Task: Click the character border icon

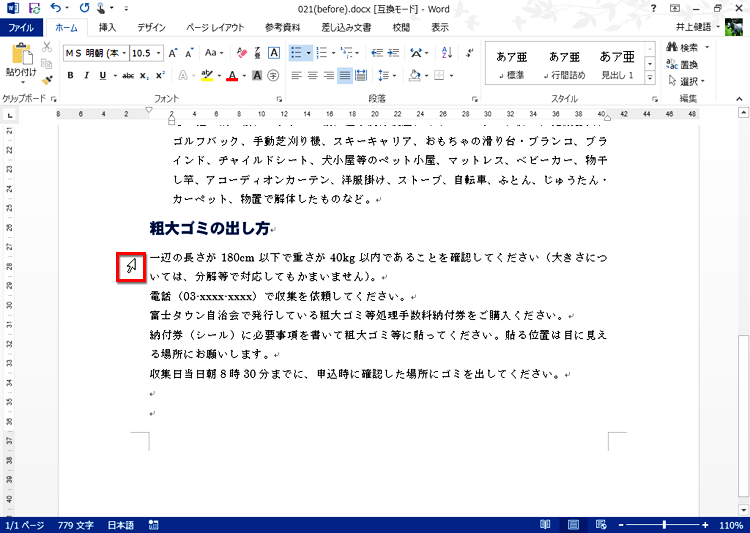Action: (274, 53)
